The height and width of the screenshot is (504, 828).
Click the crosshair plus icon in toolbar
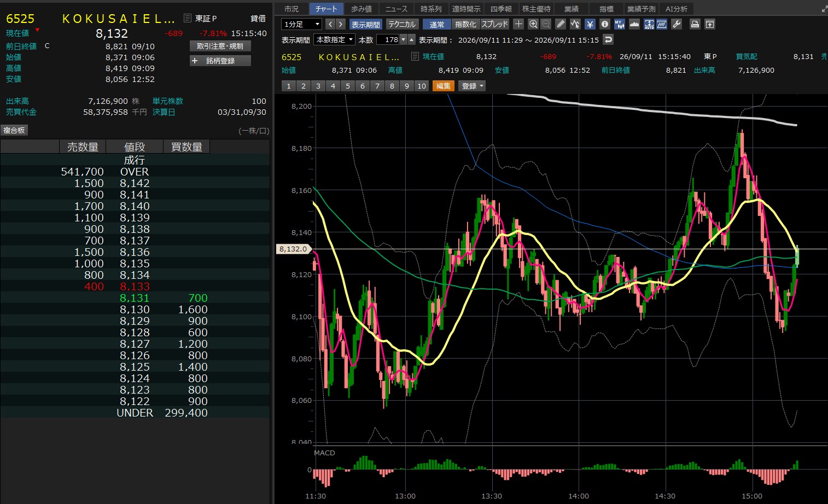(x=518, y=24)
